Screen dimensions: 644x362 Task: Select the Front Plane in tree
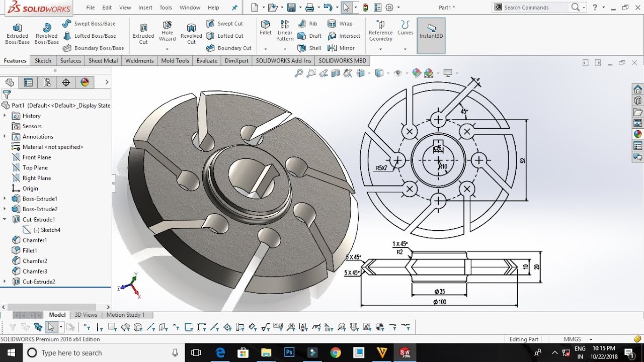pyautogui.click(x=31, y=157)
